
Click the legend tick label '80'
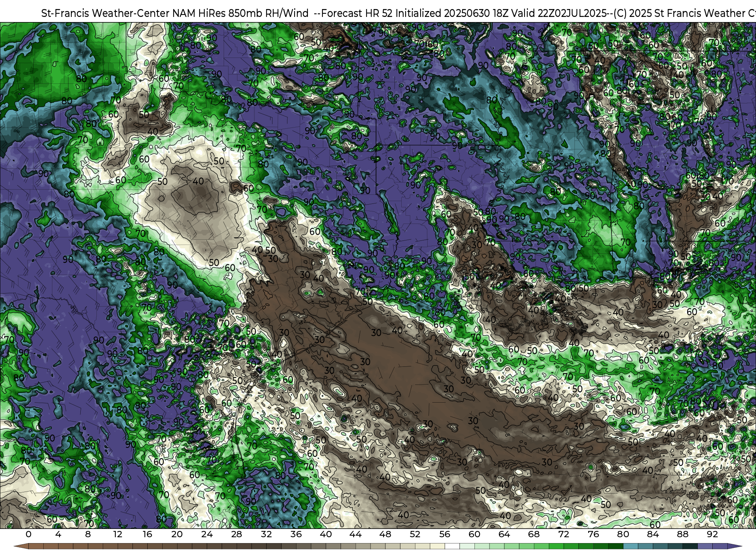click(623, 534)
